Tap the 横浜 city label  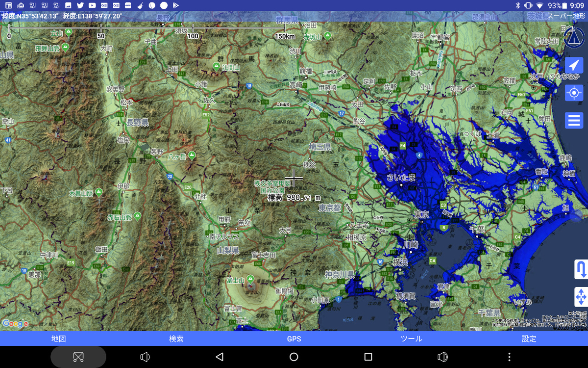tap(400, 263)
